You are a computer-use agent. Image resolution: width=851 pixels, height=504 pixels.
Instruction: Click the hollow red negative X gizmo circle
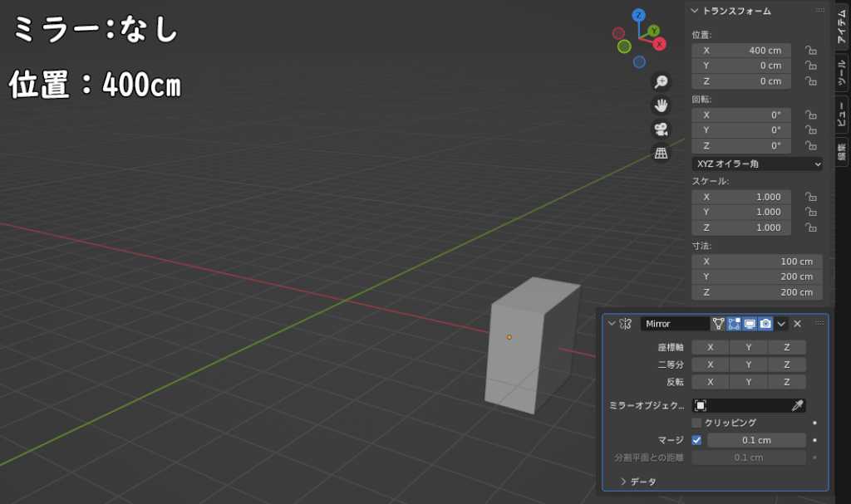(618, 34)
